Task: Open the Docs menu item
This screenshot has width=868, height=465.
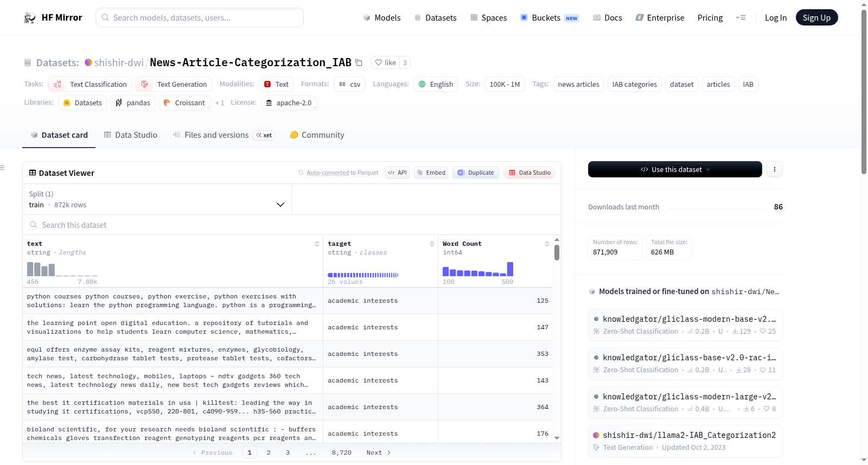Action: (x=607, y=17)
